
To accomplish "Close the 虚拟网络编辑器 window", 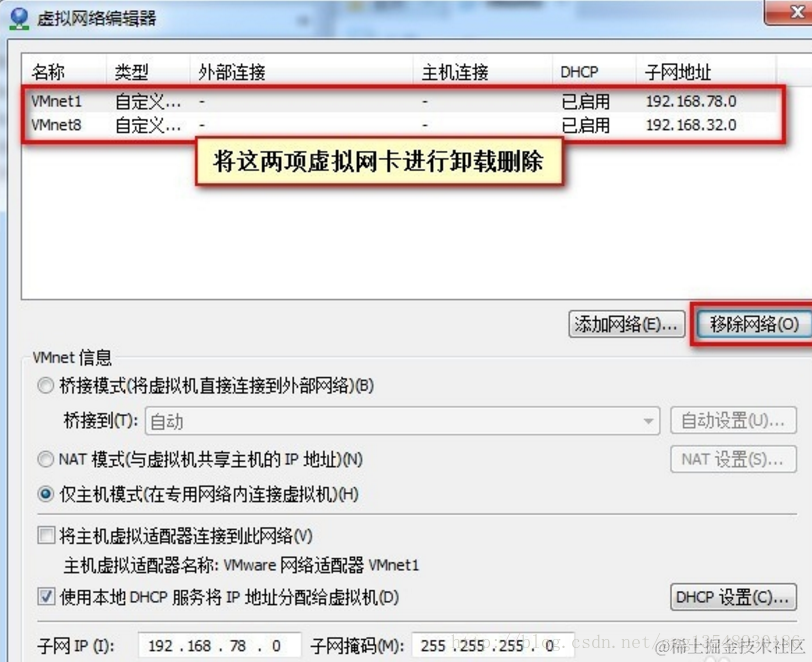I will 791,11.
